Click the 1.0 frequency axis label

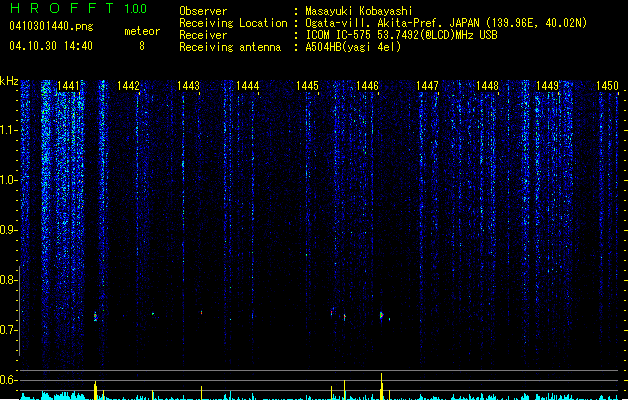click(x=8, y=180)
